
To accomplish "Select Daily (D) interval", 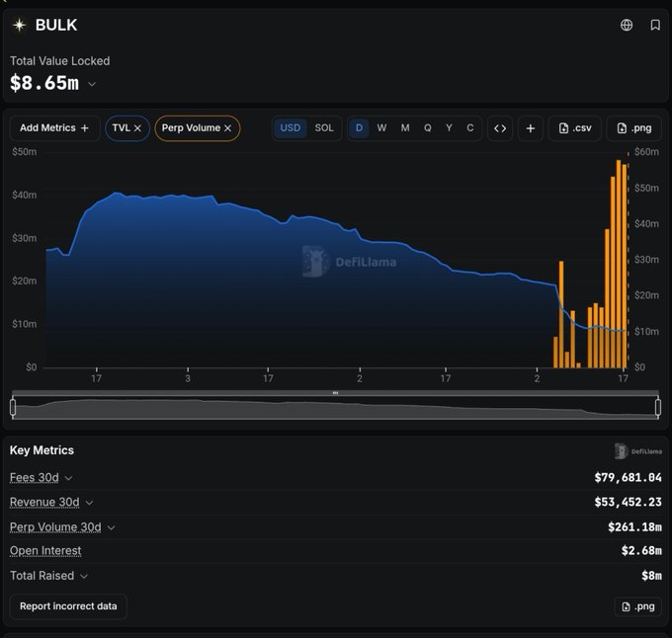I will [x=359, y=128].
